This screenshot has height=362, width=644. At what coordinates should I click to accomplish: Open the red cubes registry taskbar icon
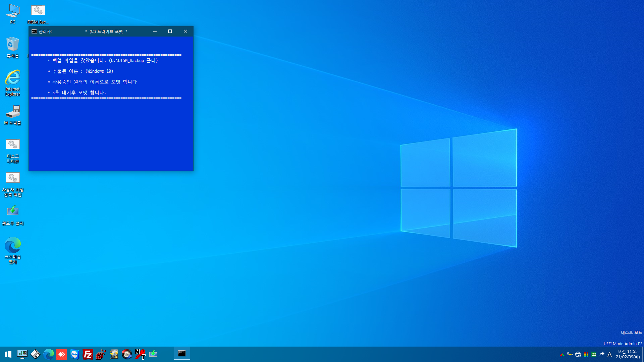(x=101, y=354)
